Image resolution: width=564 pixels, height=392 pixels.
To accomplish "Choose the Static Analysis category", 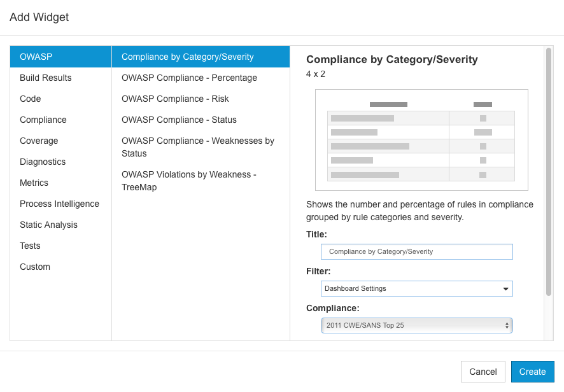I will pyautogui.click(x=60, y=225).
